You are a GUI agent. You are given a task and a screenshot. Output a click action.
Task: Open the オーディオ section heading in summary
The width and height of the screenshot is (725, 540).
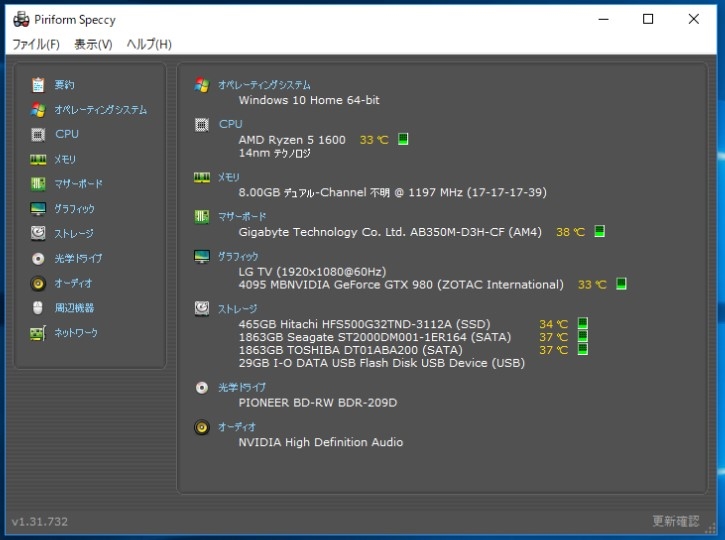click(237, 427)
